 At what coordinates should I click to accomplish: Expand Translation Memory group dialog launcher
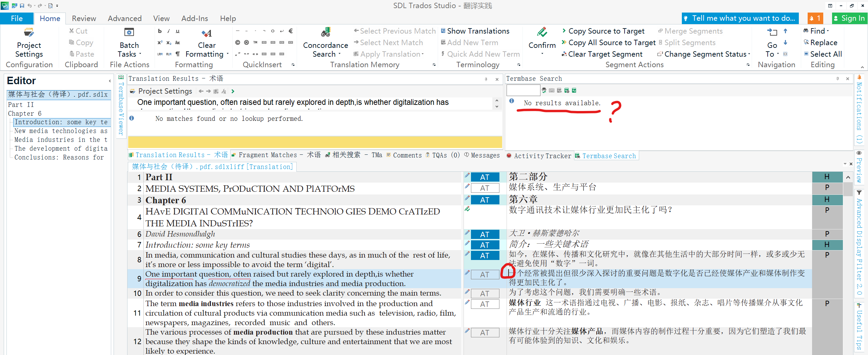(x=434, y=65)
